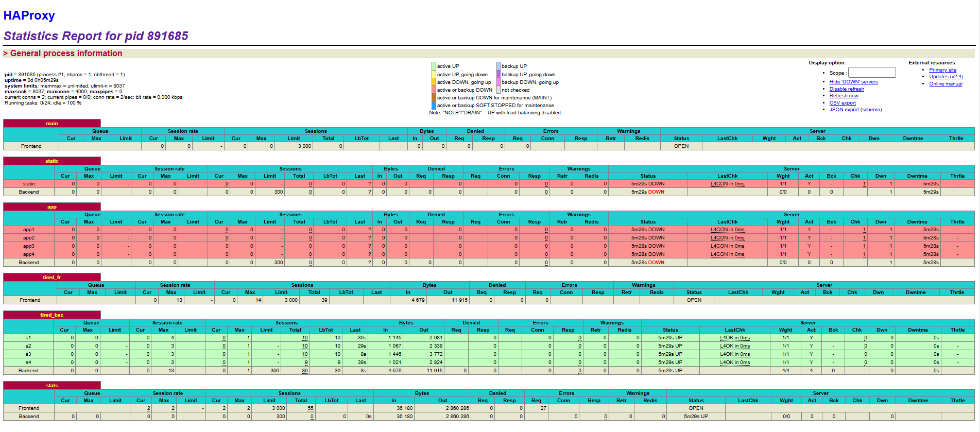Click the SOFT STOPPED legend swatch
This screenshot has height=432, width=980.
434,105
